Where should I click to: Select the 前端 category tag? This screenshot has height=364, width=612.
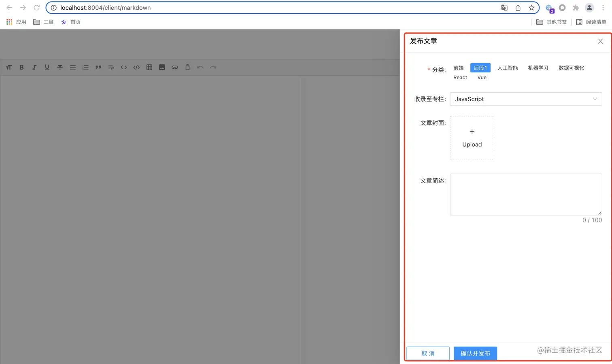pos(459,68)
